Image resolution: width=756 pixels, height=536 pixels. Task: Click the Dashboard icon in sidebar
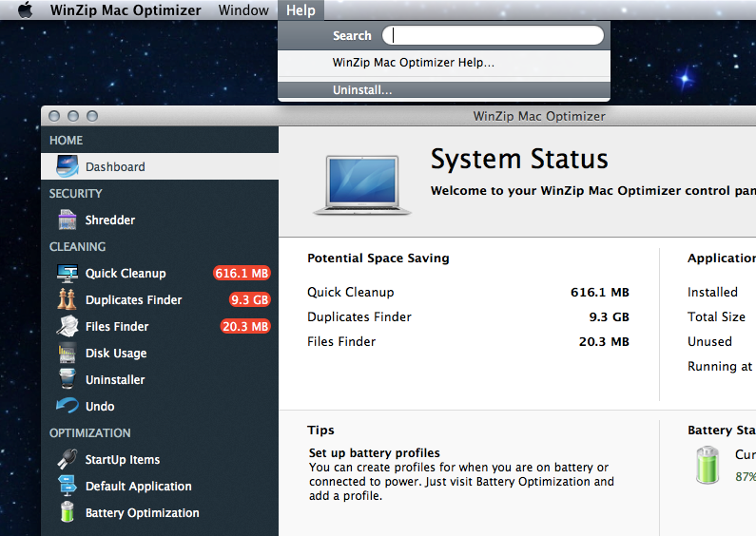tap(68, 166)
